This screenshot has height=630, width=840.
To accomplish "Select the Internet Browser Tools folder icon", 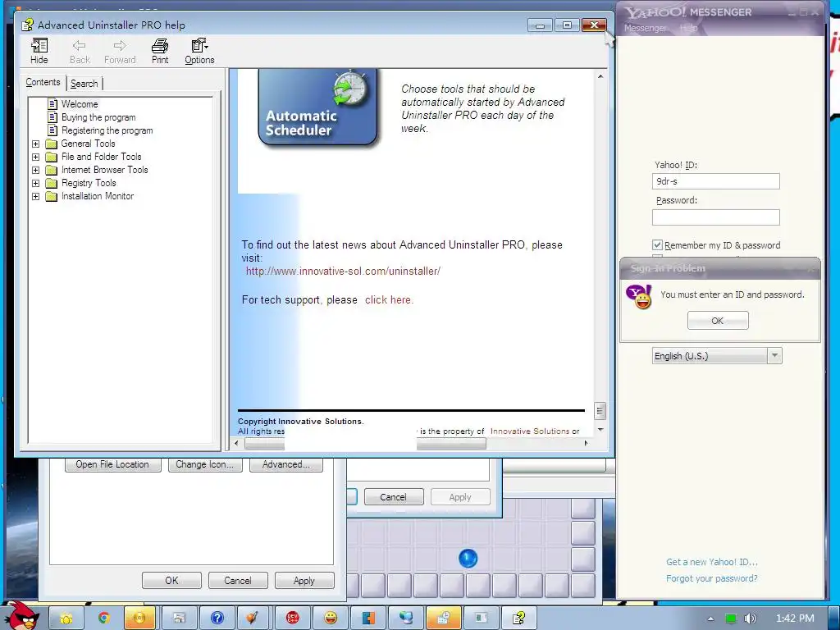I will tap(52, 170).
